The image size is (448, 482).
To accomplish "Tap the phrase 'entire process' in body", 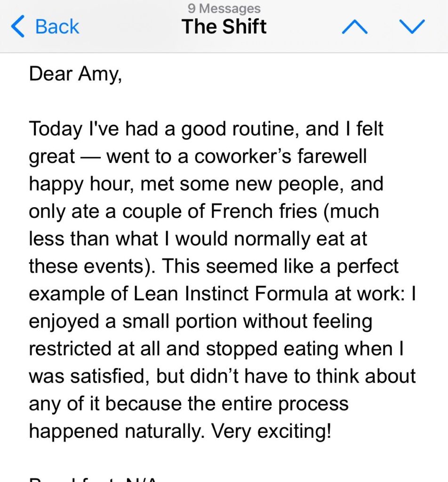I will click(285, 404).
